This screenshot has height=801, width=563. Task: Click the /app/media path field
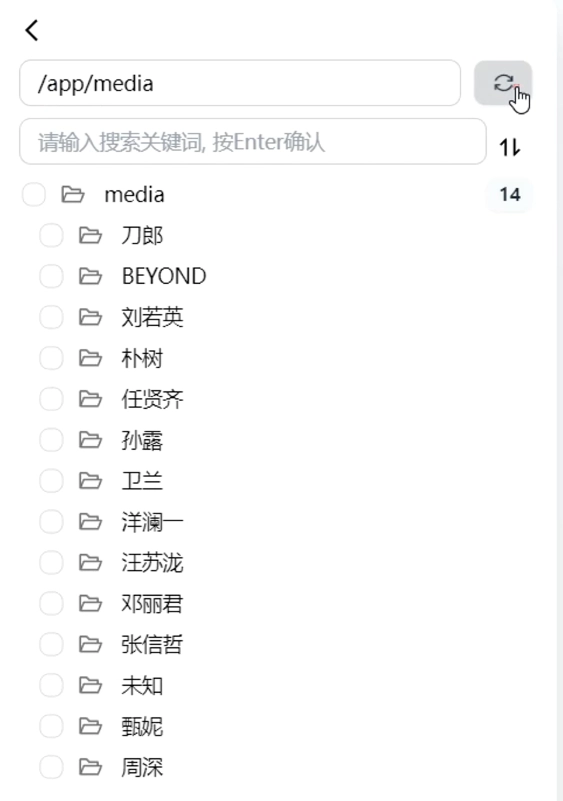[x=240, y=83]
